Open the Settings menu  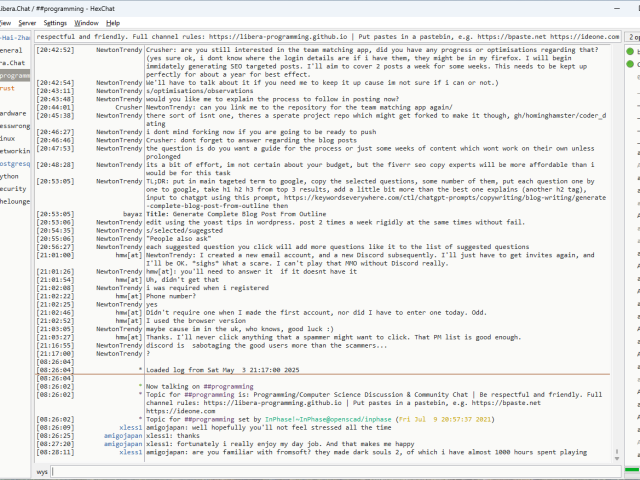tap(56, 22)
